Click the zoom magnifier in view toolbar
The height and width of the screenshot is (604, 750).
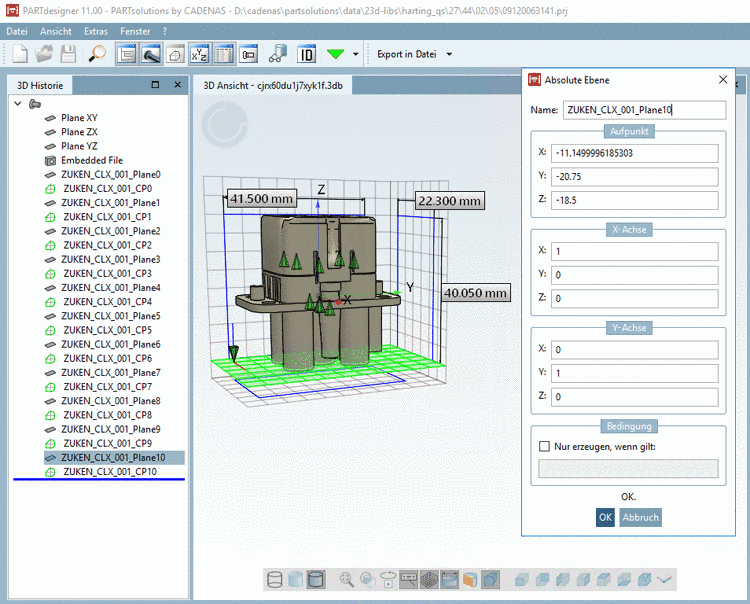pos(347,579)
